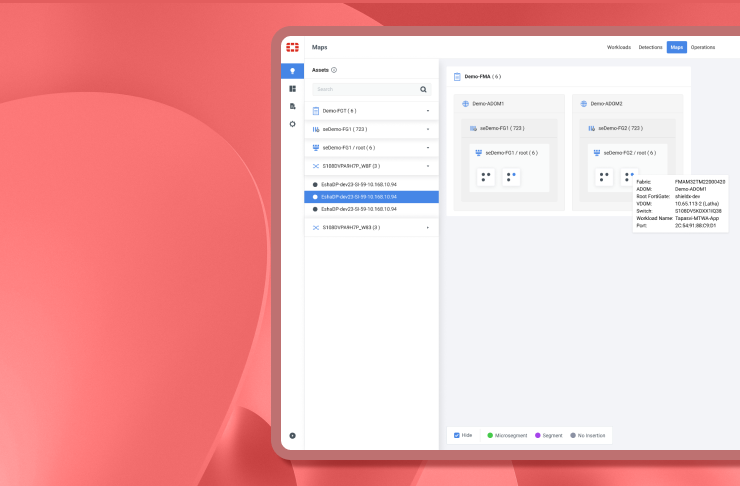Click the Maps page heading

(320, 47)
